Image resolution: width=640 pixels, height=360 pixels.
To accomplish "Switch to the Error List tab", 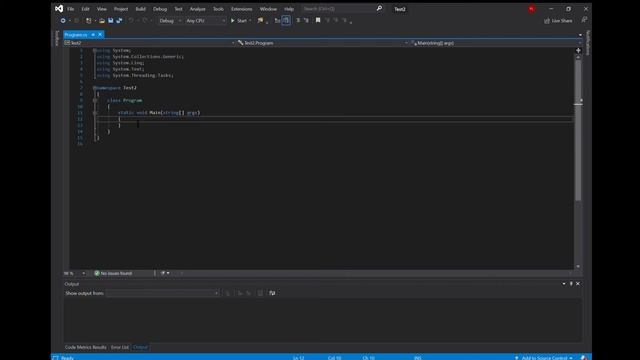I will click(x=120, y=347).
